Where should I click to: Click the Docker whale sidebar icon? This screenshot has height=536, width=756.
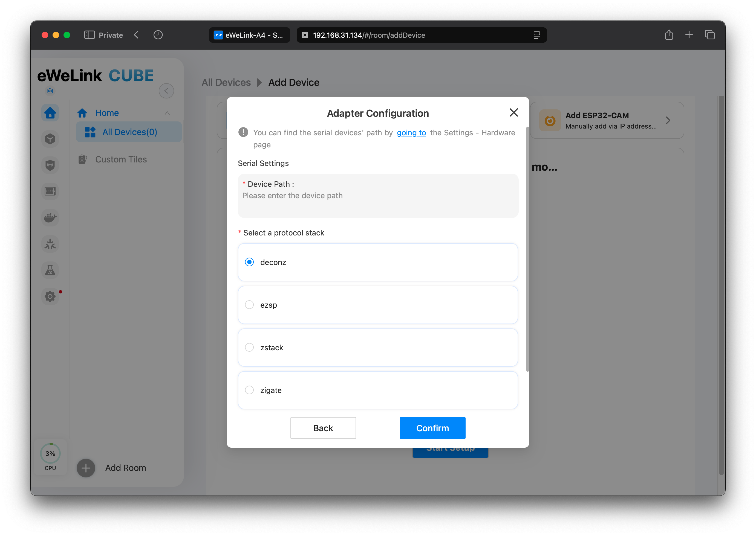50,217
